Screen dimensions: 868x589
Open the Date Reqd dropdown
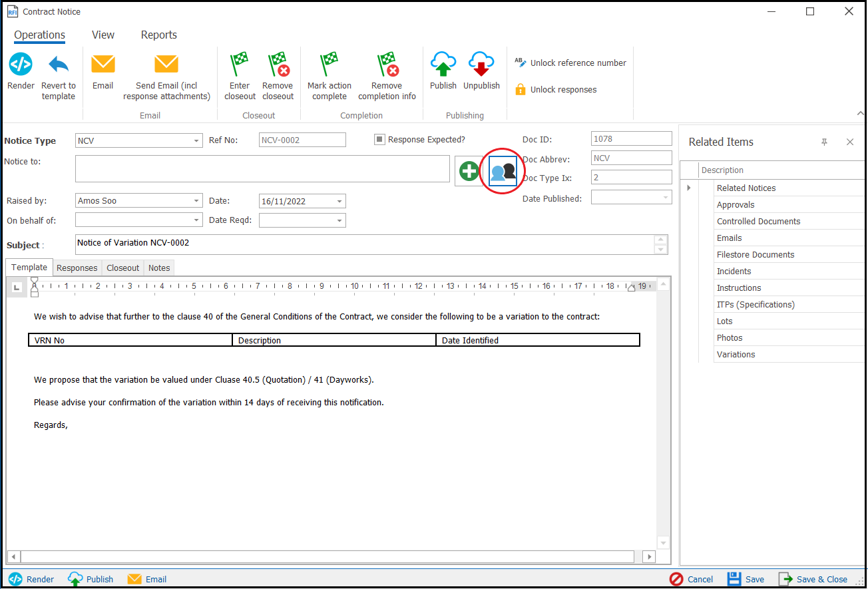pyautogui.click(x=340, y=220)
